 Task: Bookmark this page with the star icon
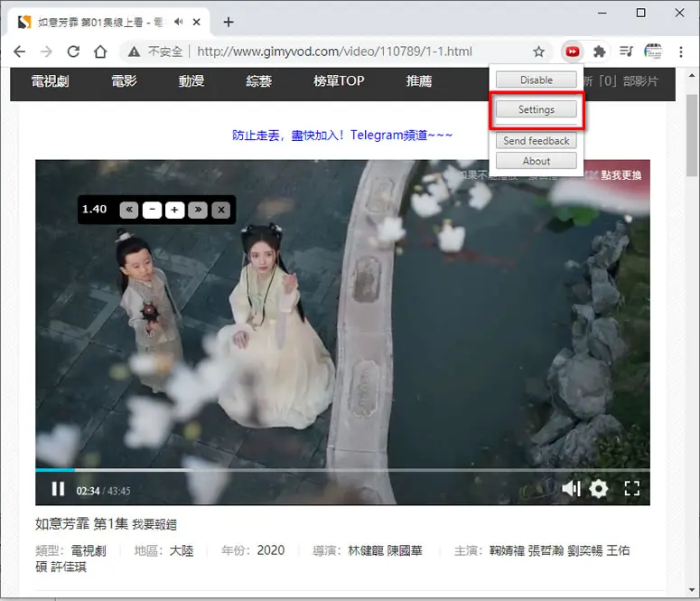point(539,52)
